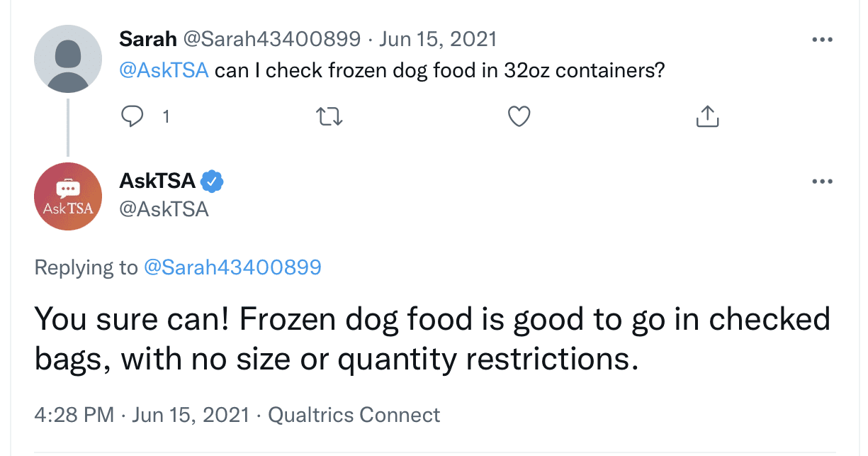Click the reply count number 1

(x=166, y=117)
